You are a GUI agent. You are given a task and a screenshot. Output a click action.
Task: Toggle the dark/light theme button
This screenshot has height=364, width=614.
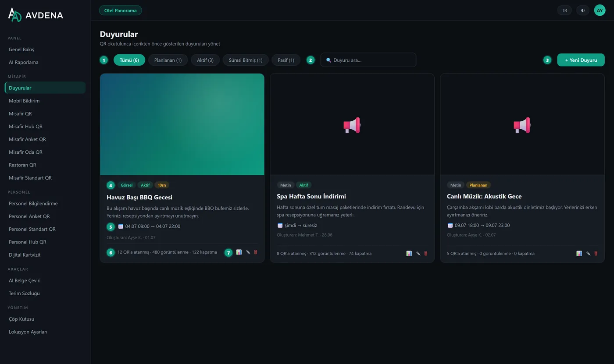pos(583,10)
